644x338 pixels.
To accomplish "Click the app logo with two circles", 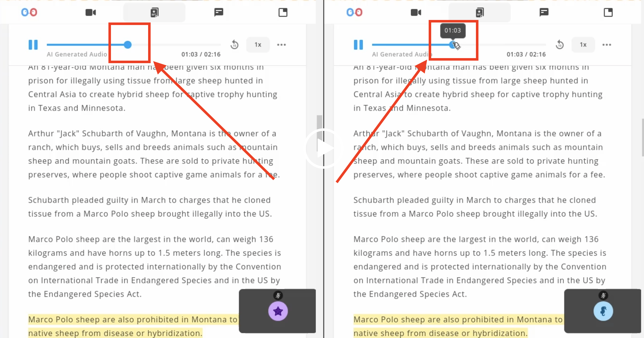I will (29, 12).
